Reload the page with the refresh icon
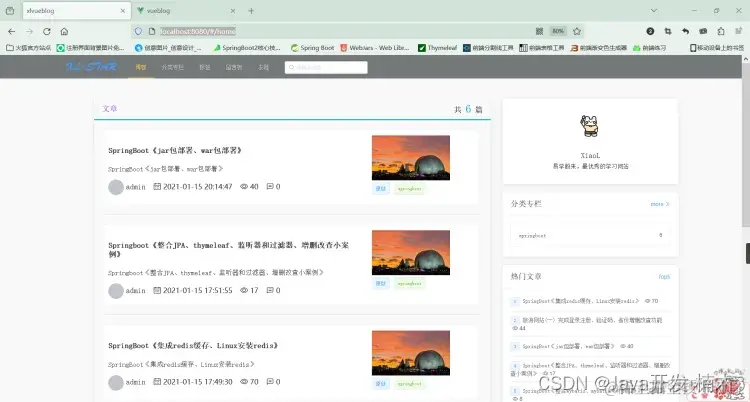 click(46, 31)
